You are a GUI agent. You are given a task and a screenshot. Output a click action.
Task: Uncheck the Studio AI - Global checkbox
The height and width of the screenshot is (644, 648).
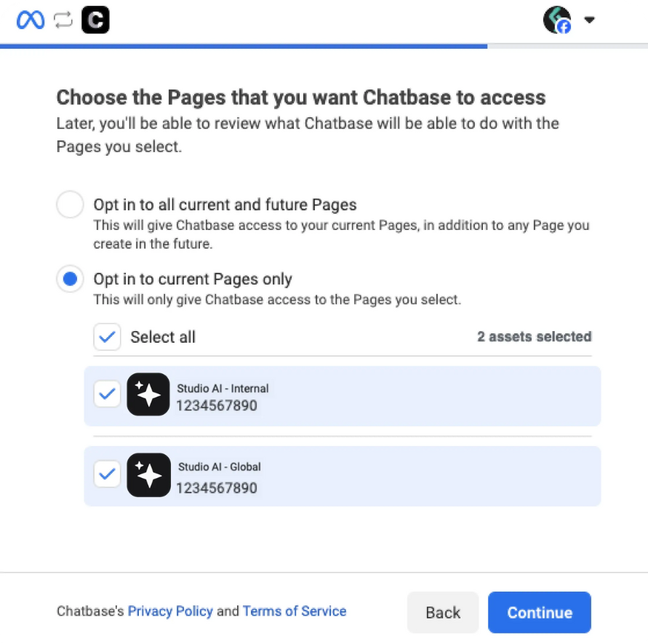click(107, 474)
